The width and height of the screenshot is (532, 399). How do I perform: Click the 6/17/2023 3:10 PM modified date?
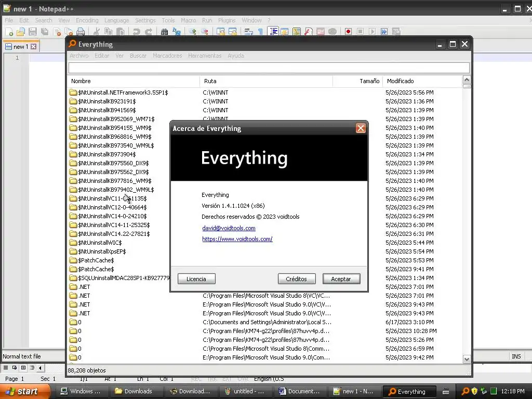click(x=409, y=322)
